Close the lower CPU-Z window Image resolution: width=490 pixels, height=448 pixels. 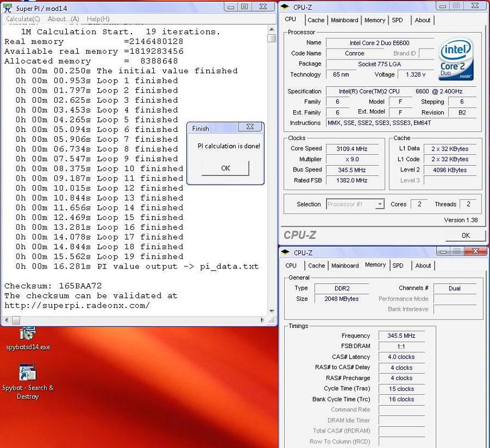(x=476, y=251)
